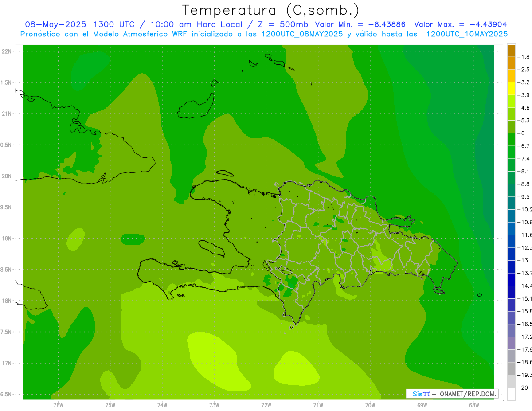Image resolution: width=532 pixels, height=411 pixels.
Task: Click the "Valor Min. = -8.43886" text
Action: 360,24
